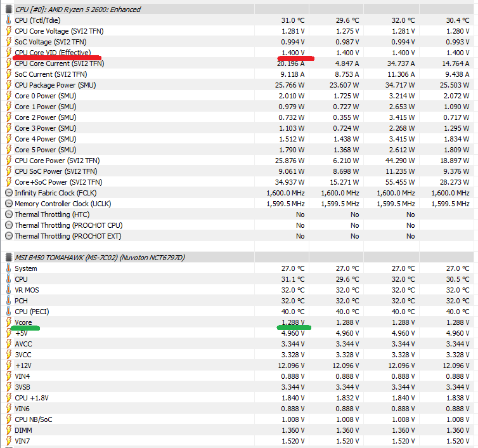Viewport: 478px width, 448px height.
Task: Click the lightning icon next to CPU Core Voltage
Action: [x=8, y=31]
